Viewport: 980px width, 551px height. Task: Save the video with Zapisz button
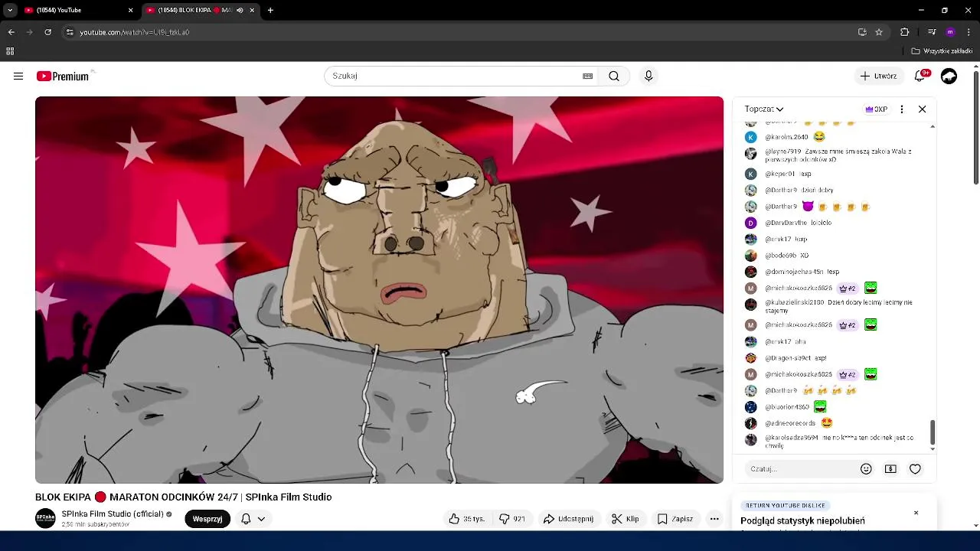click(x=675, y=519)
